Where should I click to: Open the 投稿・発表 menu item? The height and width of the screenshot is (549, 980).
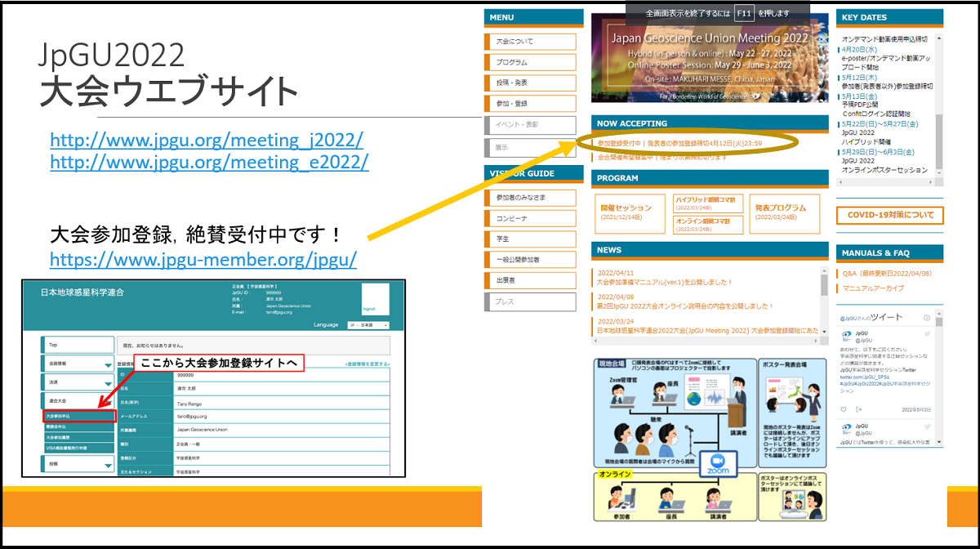[x=530, y=83]
